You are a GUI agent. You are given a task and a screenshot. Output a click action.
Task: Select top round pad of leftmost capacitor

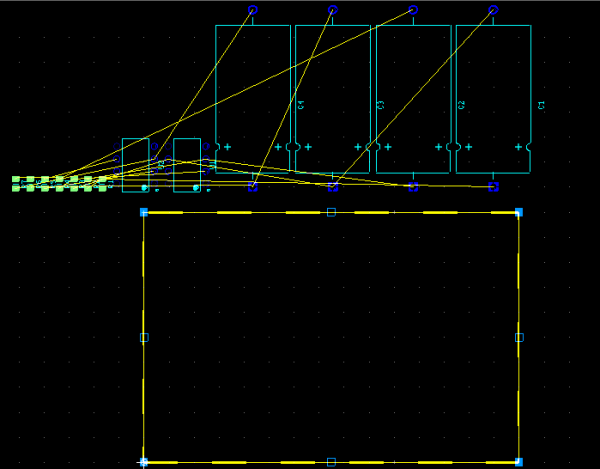coord(253,11)
